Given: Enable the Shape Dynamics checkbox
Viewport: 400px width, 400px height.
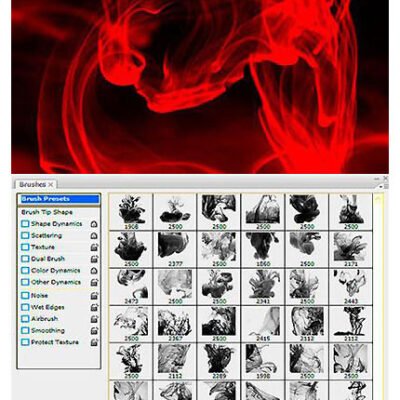Looking at the screenshot, I should [25, 224].
